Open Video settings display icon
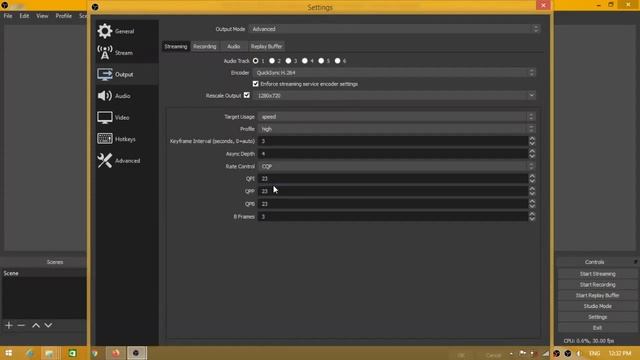Image resolution: width=640 pixels, height=360 pixels. (105, 118)
